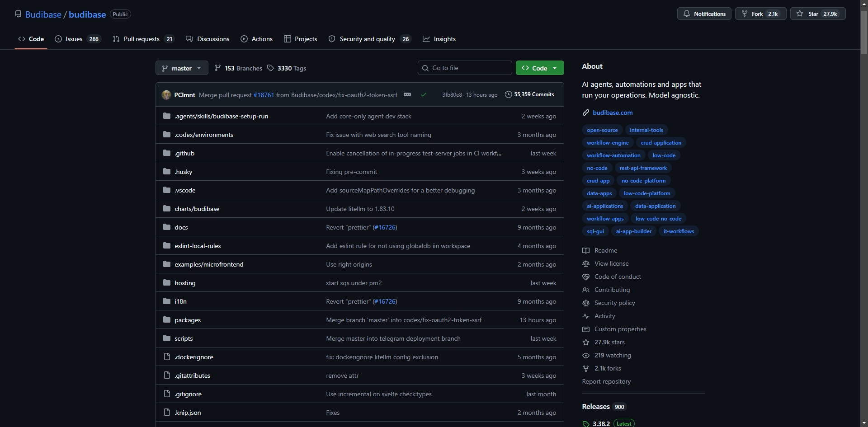The width and height of the screenshot is (868, 427).
Task: Expand commit message ellipsis button
Action: (x=407, y=95)
